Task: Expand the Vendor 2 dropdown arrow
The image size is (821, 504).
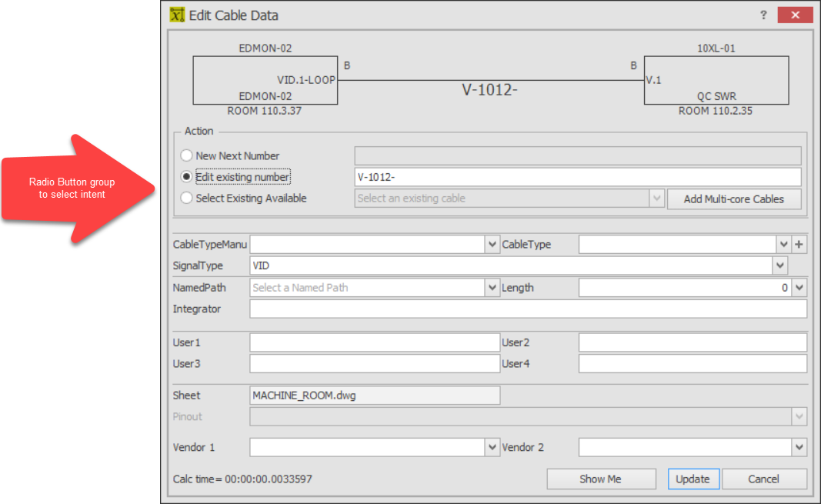Action: [x=799, y=448]
